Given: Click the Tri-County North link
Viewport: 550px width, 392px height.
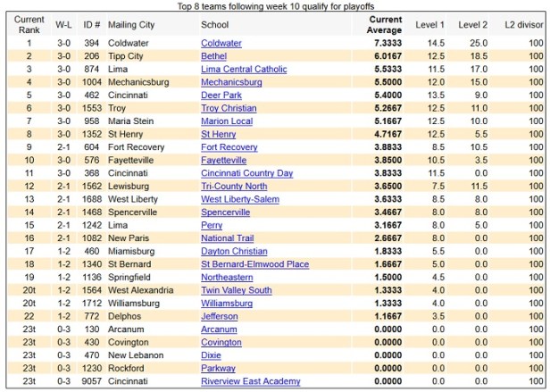Looking at the screenshot, I should [233, 186].
